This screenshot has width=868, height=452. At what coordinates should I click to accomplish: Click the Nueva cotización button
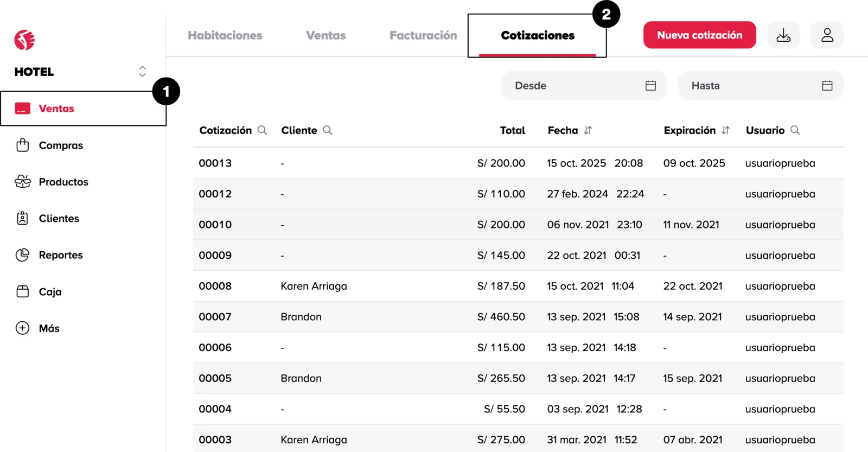699,35
